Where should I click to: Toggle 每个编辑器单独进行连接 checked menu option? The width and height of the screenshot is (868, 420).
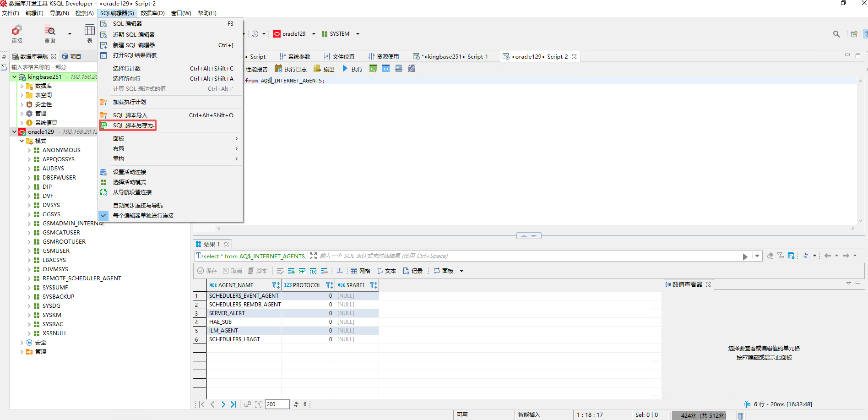143,215
